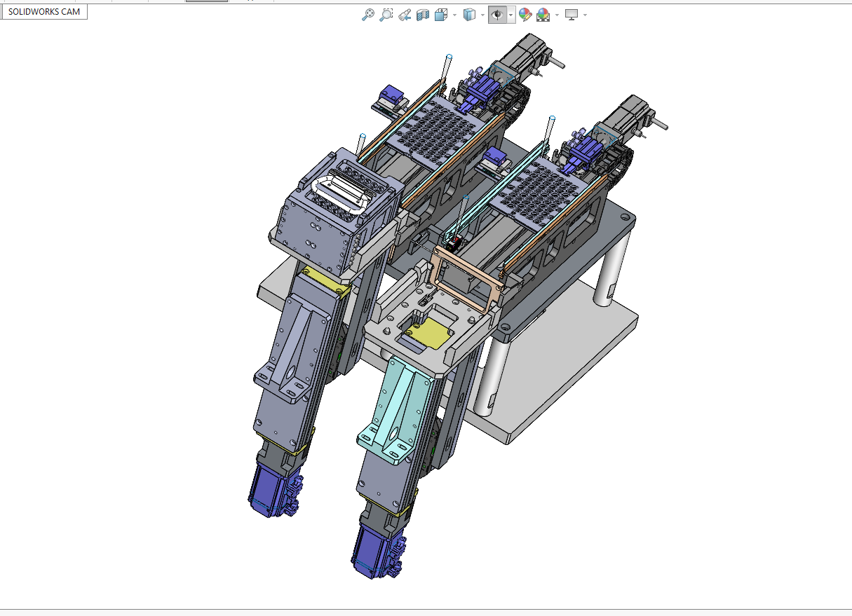Activate the Section View tool
Image resolution: width=852 pixels, height=616 pixels.
(422, 15)
